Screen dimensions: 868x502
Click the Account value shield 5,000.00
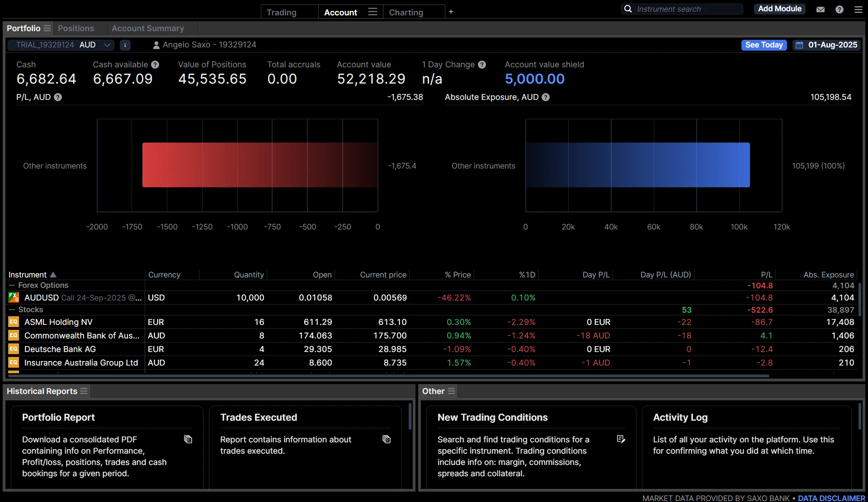(534, 79)
